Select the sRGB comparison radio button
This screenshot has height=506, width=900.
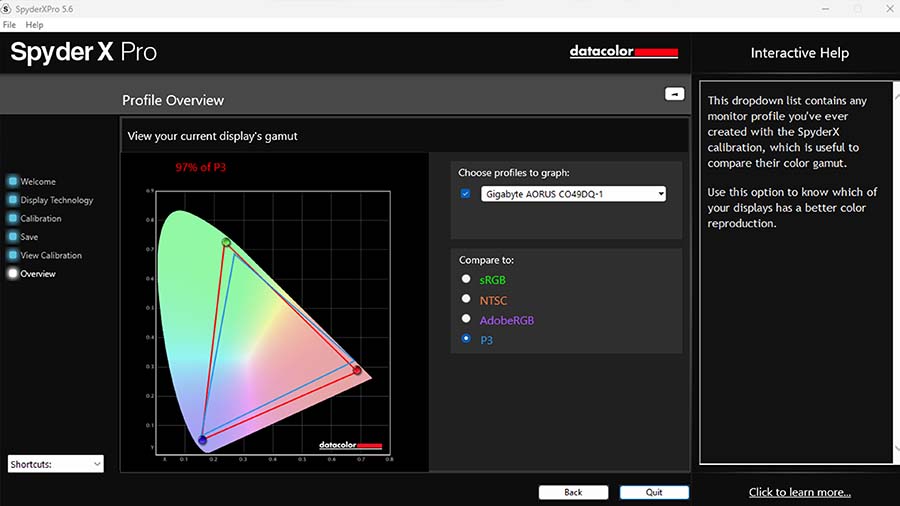click(x=466, y=279)
